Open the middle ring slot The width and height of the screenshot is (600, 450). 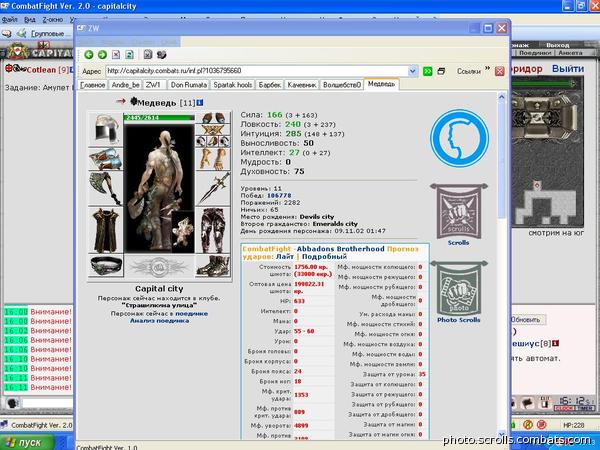click(213, 142)
